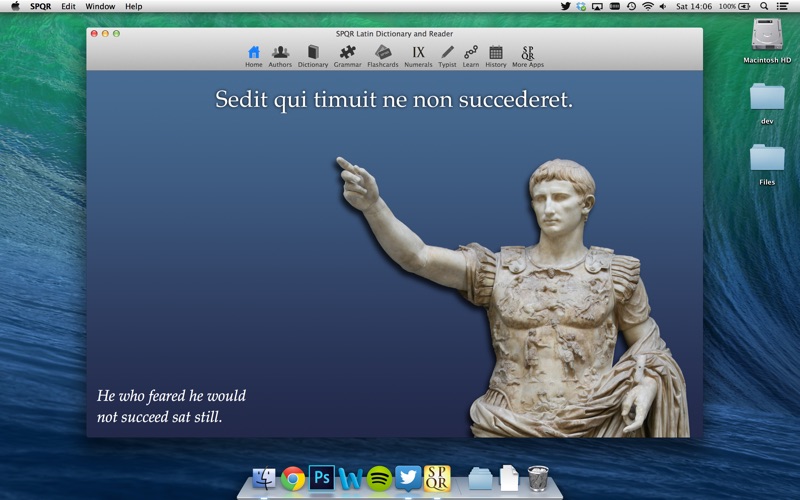Open Spotlight search magnifier in menu bar
The width and height of the screenshot is (800, 500).
(x=764, y=6)
